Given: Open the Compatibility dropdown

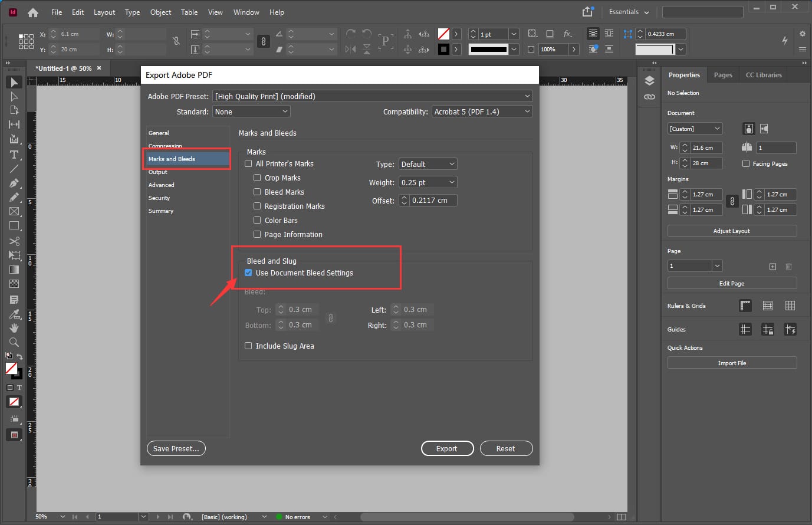Looking at the screenshot, I should pyautogui.click(x=482, y=111).
